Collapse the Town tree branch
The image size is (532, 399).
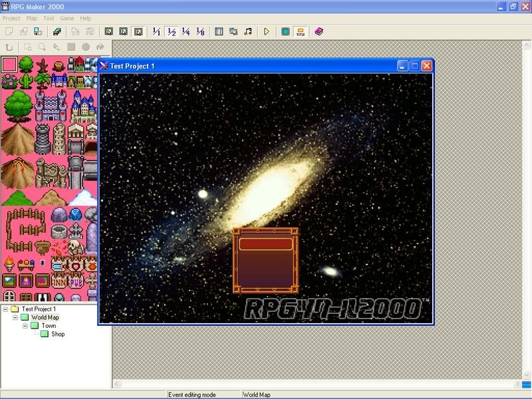(x=25, y=326)
